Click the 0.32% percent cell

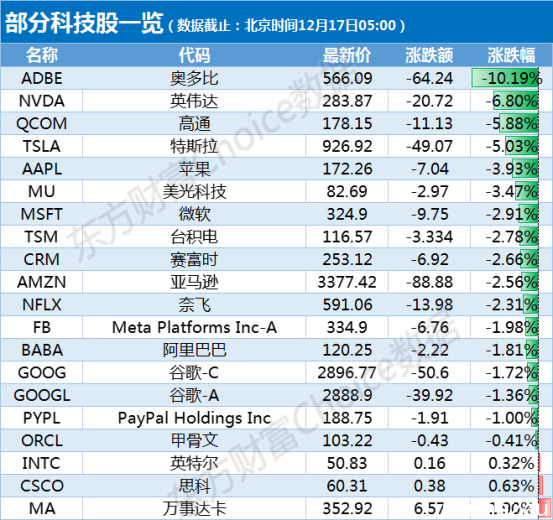pyautogui.click(x=511, y=463)
